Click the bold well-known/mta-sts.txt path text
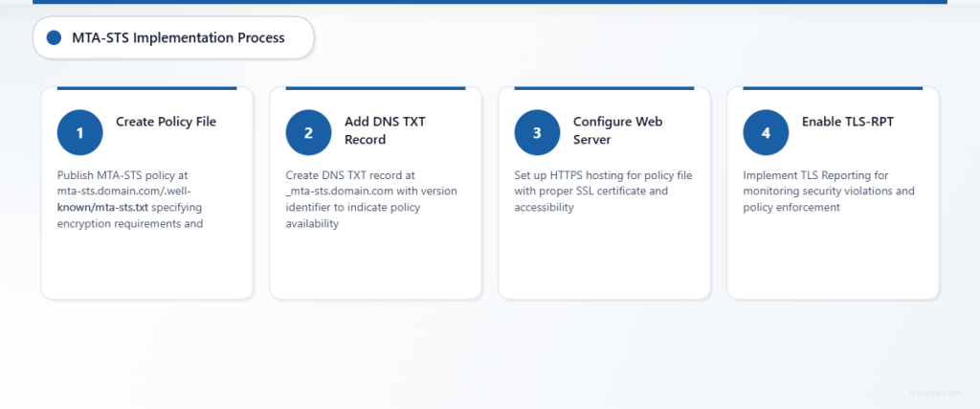 [x=102, y=207]
